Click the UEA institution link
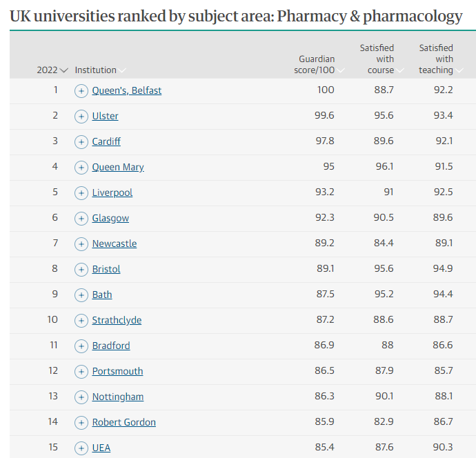The height and width of the screenshot is (458, 476). point(101,448)
